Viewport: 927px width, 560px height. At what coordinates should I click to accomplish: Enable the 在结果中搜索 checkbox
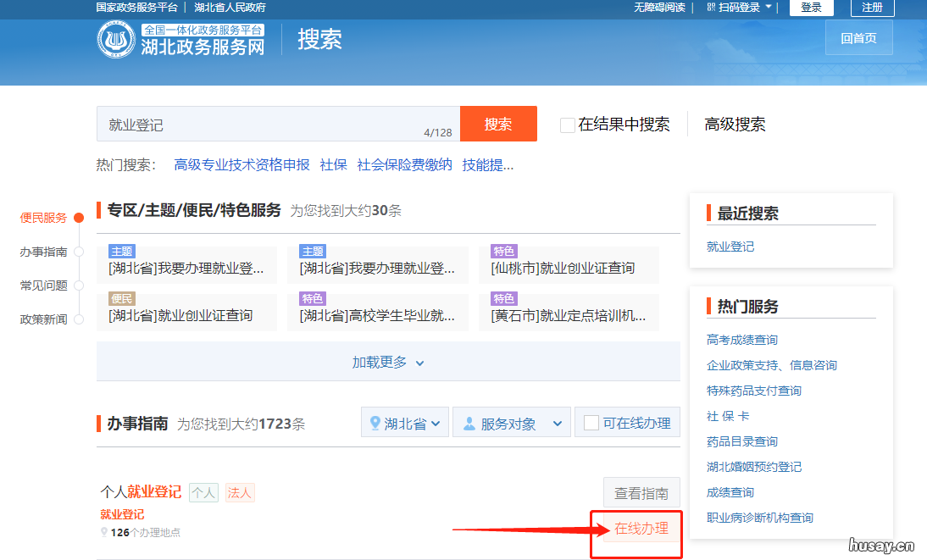click(567, 125)
